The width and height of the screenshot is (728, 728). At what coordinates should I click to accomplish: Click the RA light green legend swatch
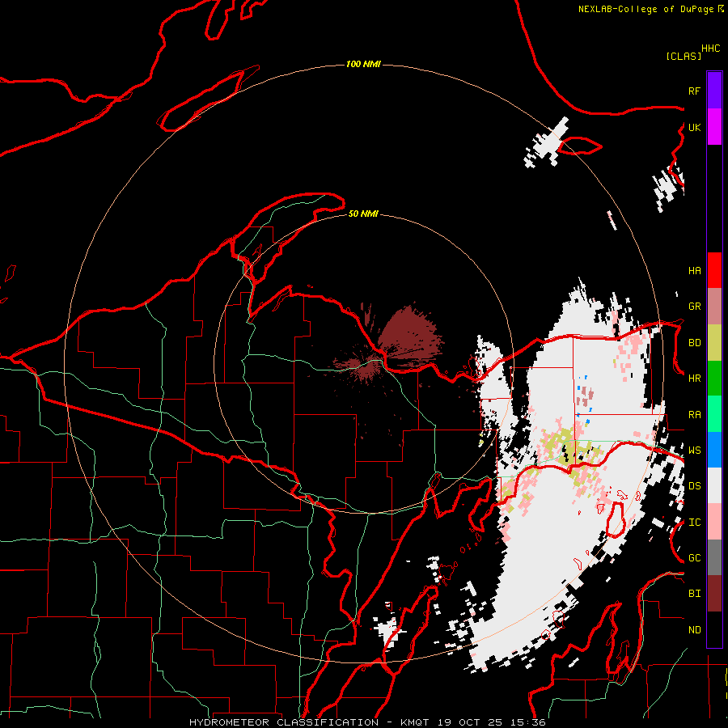pos(714,414)
